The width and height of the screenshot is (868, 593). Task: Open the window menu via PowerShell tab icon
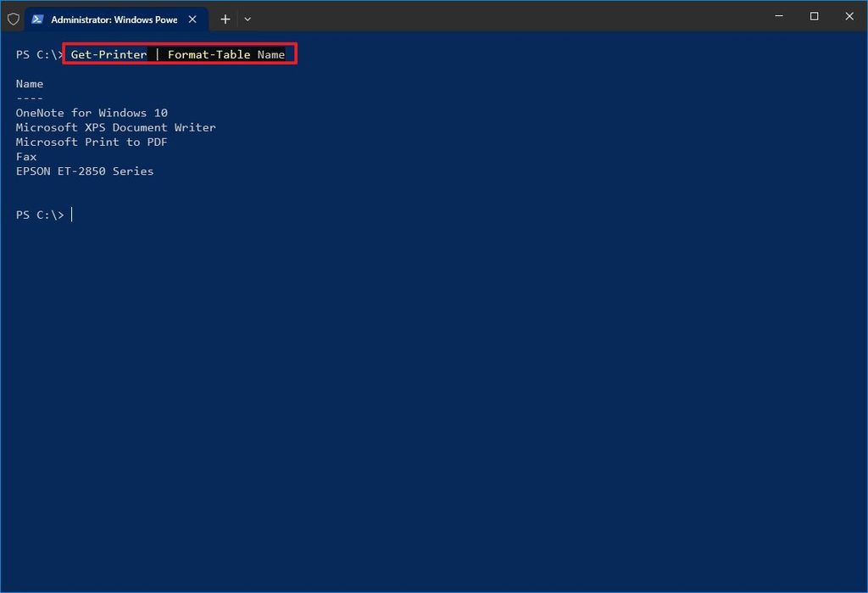(37, 18)
